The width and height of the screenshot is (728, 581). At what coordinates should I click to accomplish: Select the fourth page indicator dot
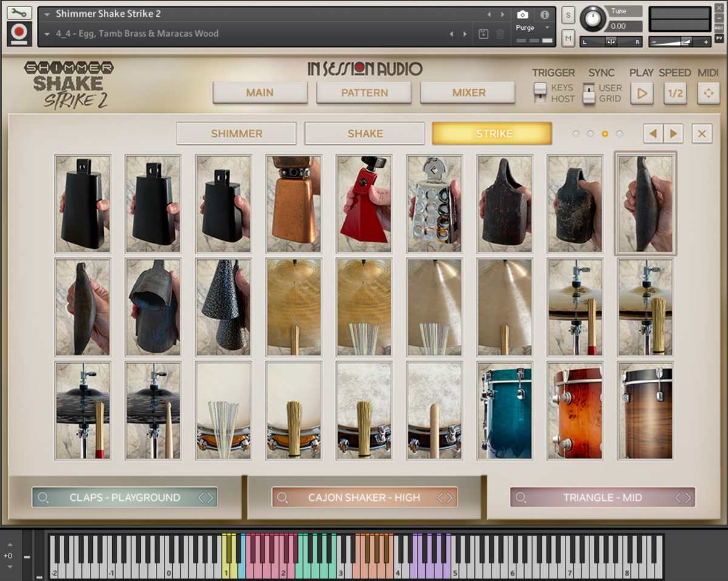pos(619,134)
